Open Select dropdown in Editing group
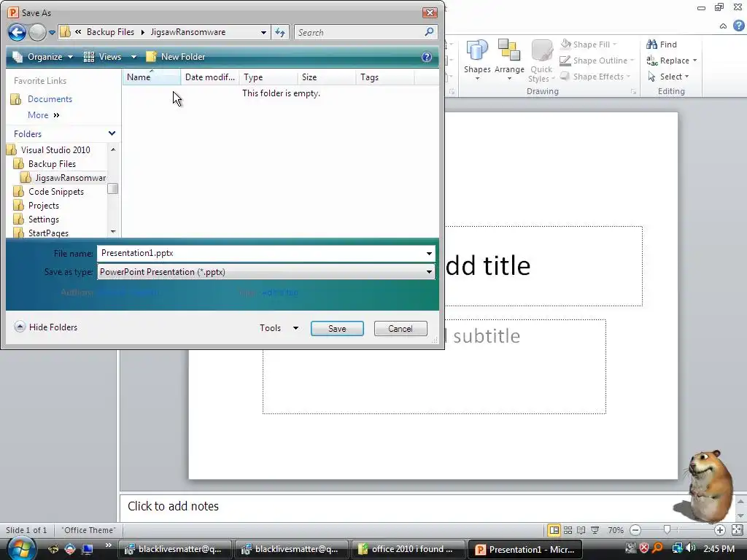 (668, 77)
